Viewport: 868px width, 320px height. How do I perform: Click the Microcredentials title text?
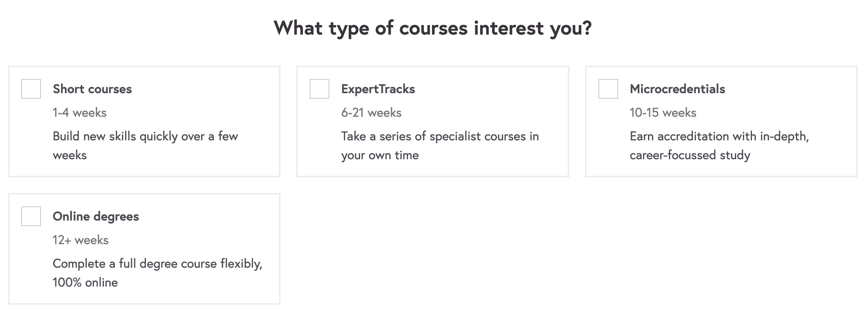pyautogui.click(x=678, y=89)
